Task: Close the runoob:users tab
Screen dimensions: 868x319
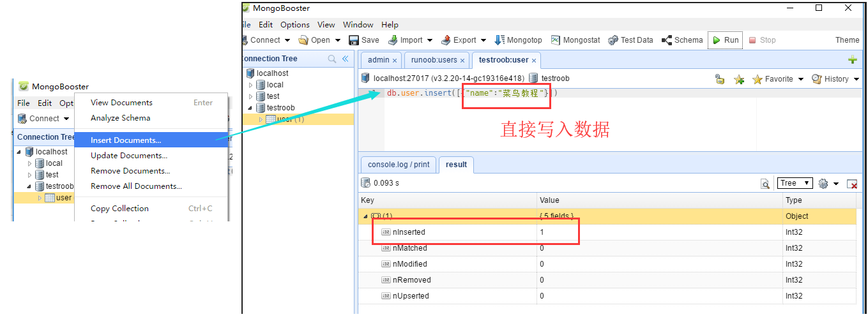Action: [x=463, y=61]
